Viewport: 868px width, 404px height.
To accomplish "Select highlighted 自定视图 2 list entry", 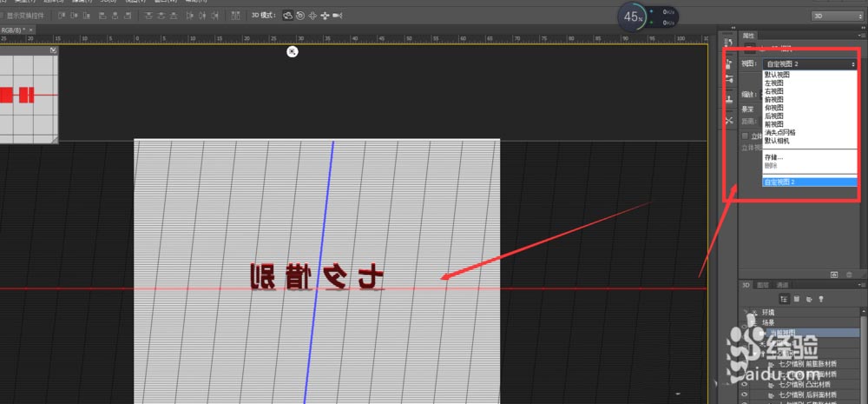I will point(810,182).
